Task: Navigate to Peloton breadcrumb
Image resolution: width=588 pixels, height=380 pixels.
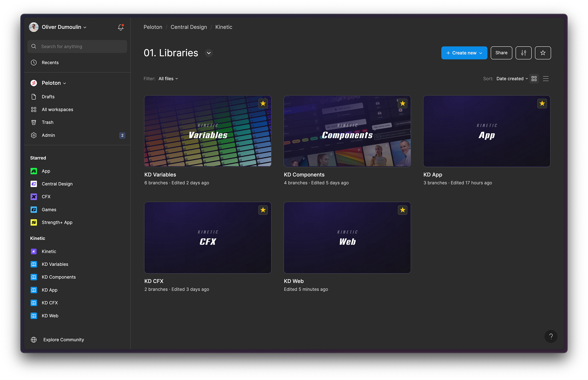Action: pyautogui.click(x=153, y=27)
